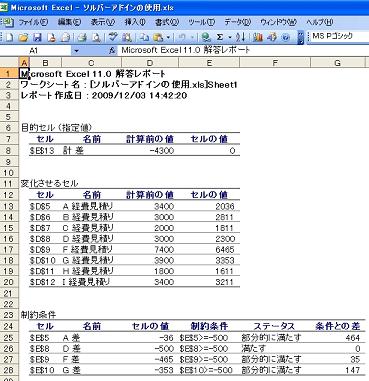Viewport: 369px width, 381px height.
Task: Expand the Paste options dropdown arrow
Action: point(168,37)
